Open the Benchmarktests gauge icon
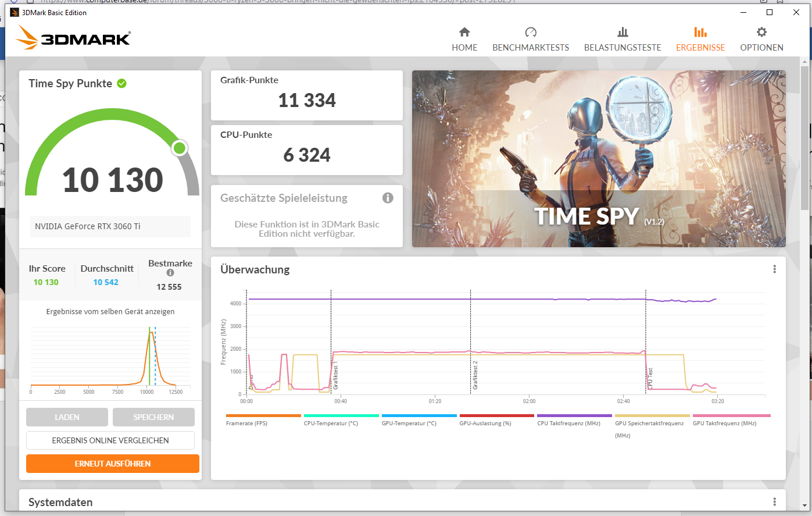The height and width of the screenshot is (516, 812). tap(531, 32)
